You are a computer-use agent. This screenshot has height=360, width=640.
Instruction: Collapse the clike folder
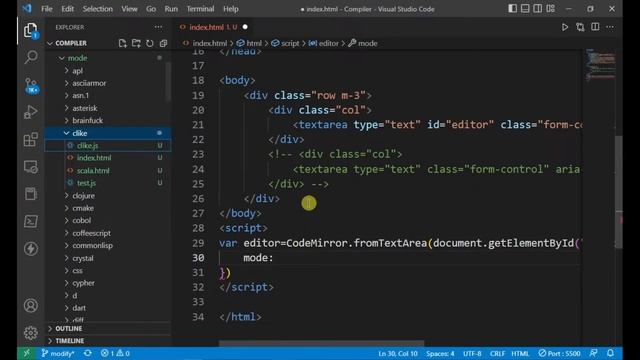108,133
